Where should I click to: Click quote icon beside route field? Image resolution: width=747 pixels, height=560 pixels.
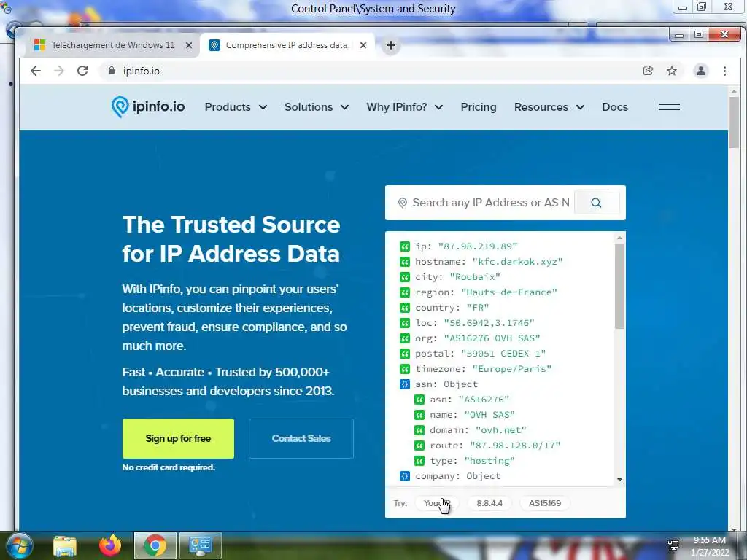419,446
